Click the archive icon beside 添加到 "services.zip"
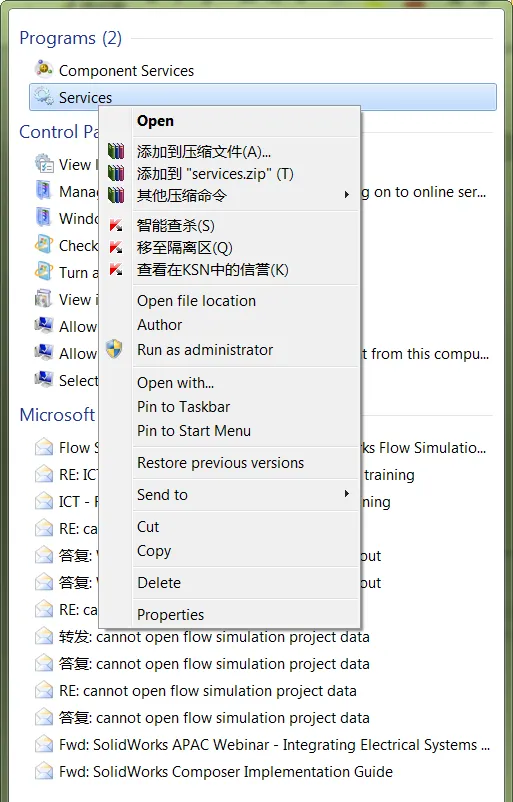Image resolution: width=513 pixels, height=802 pixels. (116, 173)
